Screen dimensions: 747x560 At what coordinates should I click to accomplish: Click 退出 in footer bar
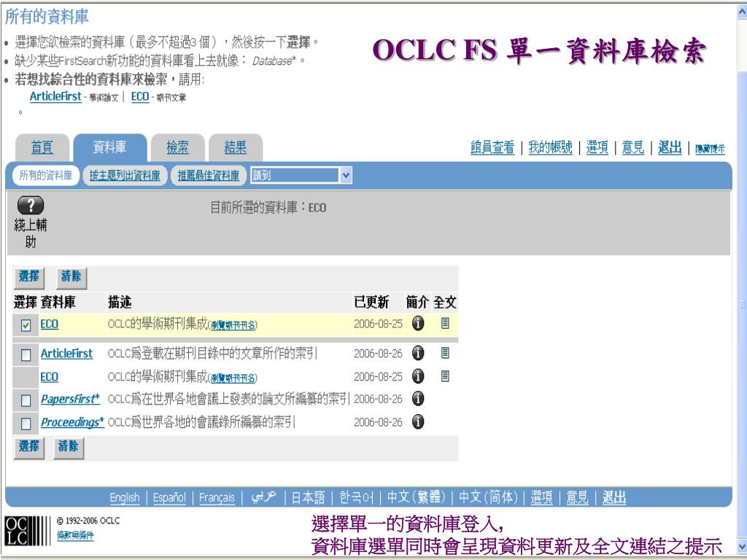pos(614,497)
